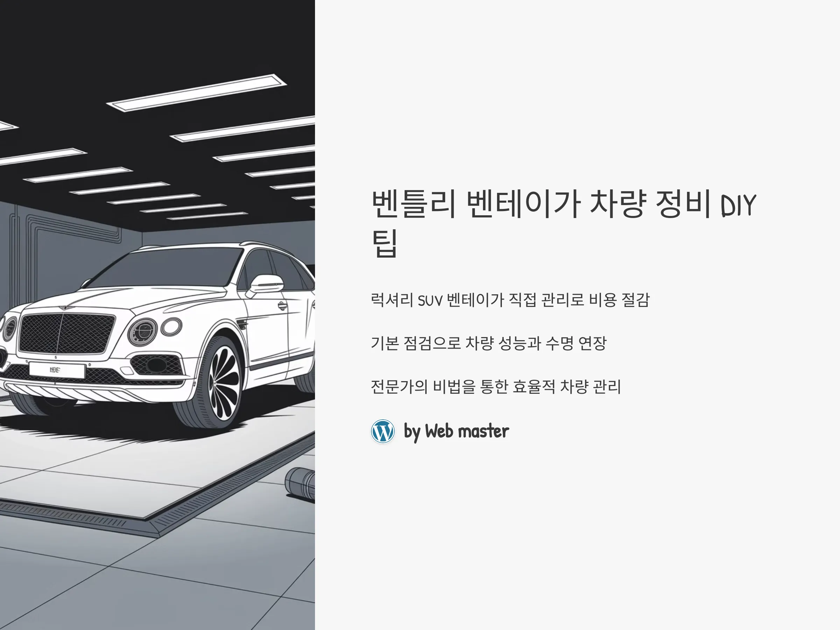The width and height of the screenshot is (840, 630).
Task: Select the line '럭셔리 SUV 벤테이가 직접 관리로 비용 절감'
Action: (510, 300)
